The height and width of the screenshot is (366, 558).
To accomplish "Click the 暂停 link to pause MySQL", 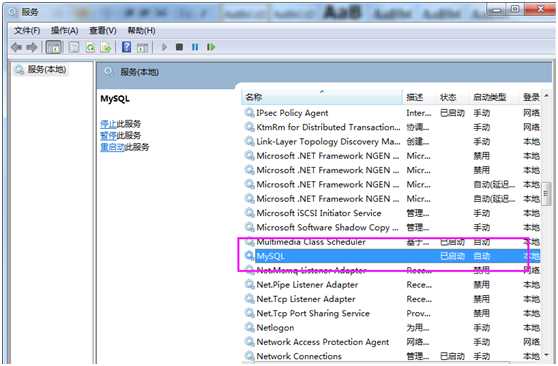I will point(108,136).
